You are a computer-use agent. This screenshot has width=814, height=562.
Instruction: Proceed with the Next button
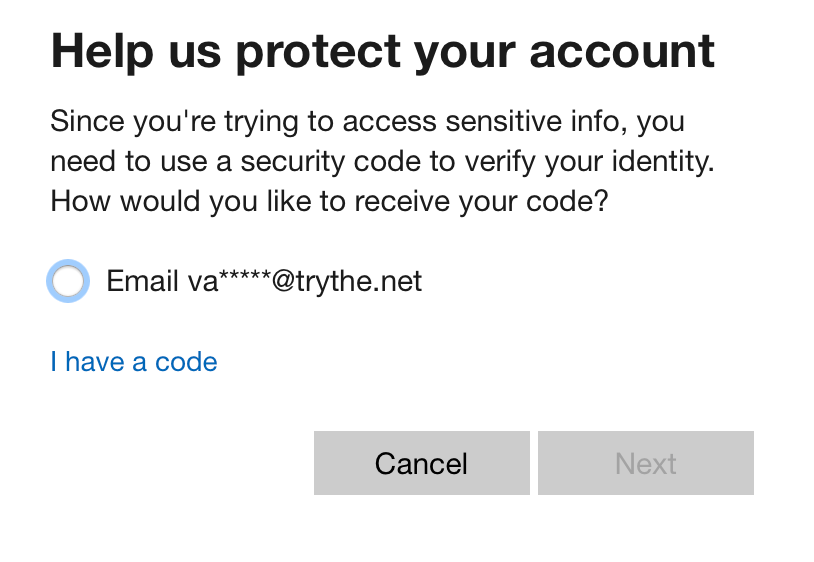645,463
